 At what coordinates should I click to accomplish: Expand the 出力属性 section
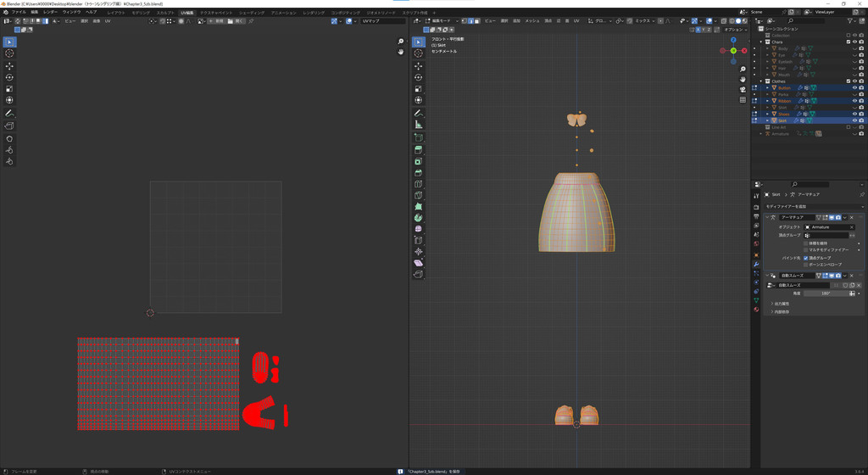click(780, 303)
